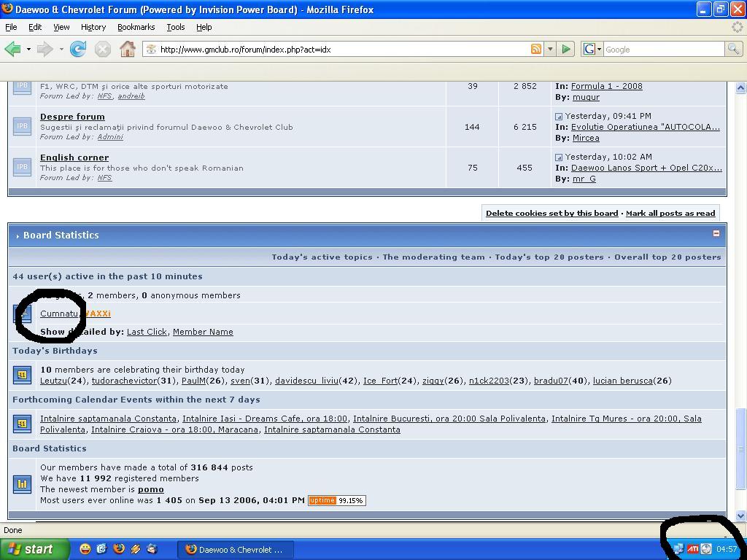Open moderator andreib's profile
Viewport: 747px width, 560px height.
131,96
